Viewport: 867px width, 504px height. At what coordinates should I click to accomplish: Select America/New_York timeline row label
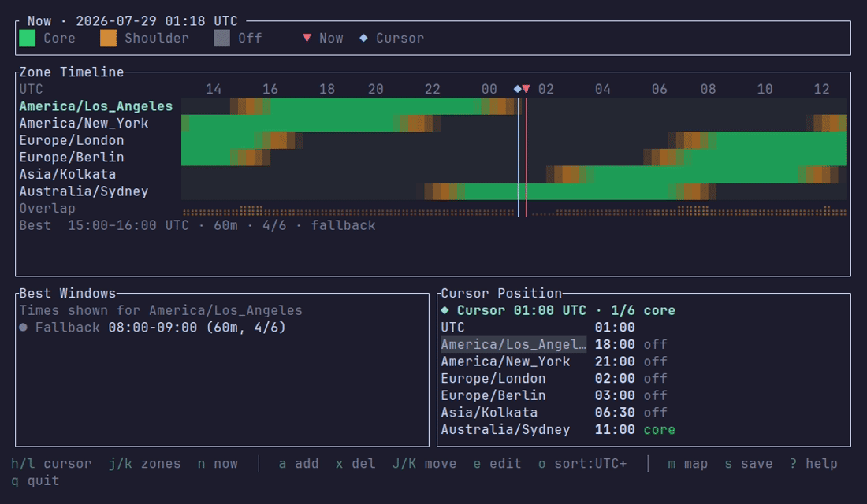[84, 123]
